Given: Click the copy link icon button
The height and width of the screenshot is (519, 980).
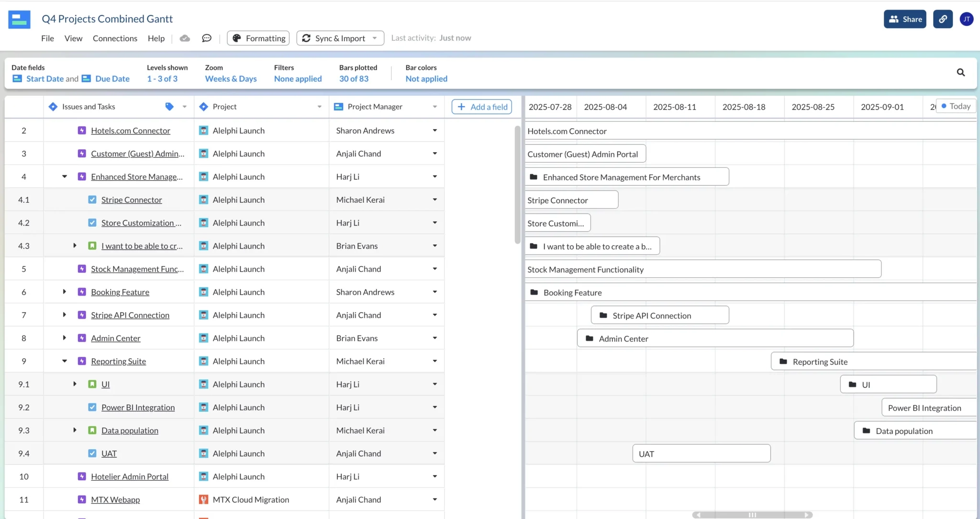Looking at the screenshot, I should tap(942, 19).
